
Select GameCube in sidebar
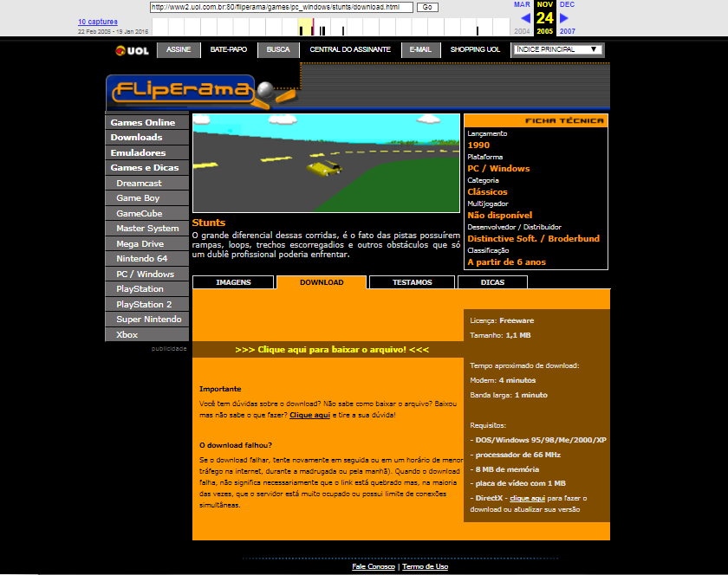146,214
